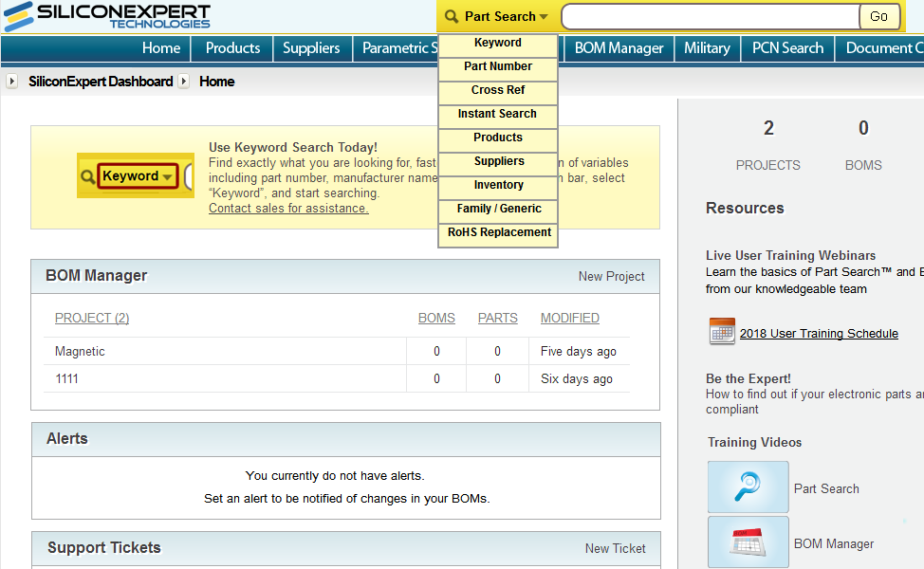Sort by BOMS column header
The width and height of the screenshot is (924, 569).
(436, 318)
